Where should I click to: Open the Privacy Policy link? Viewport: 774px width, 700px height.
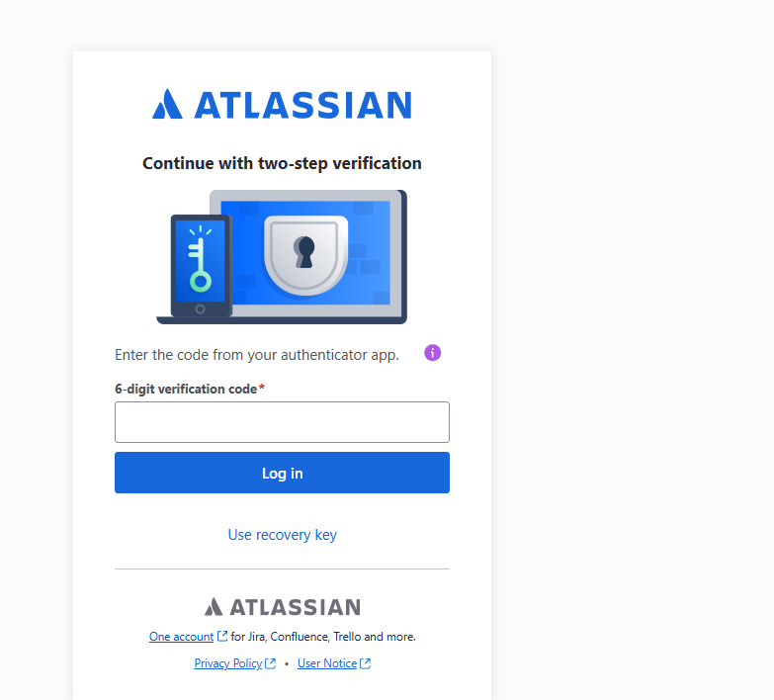(228, 663)
